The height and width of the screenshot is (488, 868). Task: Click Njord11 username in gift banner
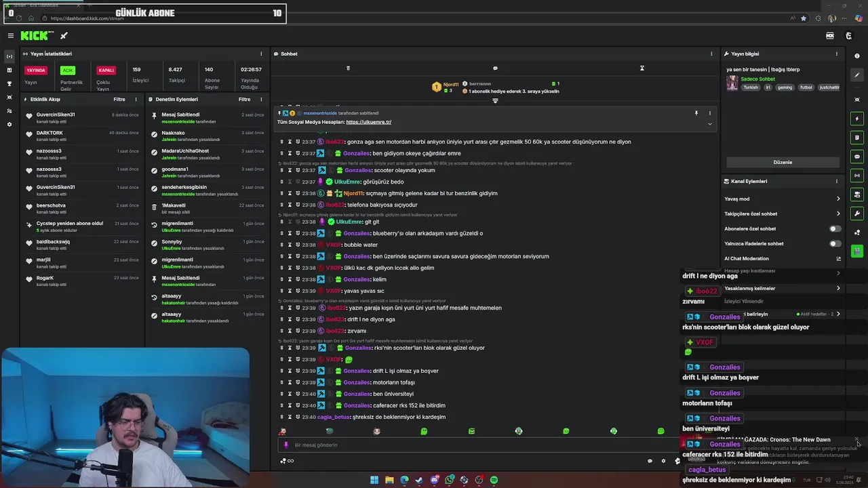(x=451, y=84)
